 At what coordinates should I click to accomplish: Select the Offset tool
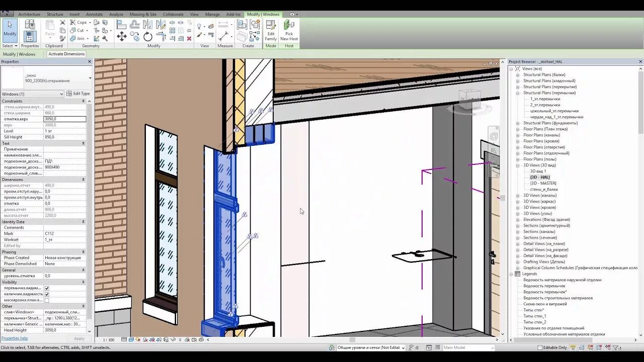[x=135, y=25]
